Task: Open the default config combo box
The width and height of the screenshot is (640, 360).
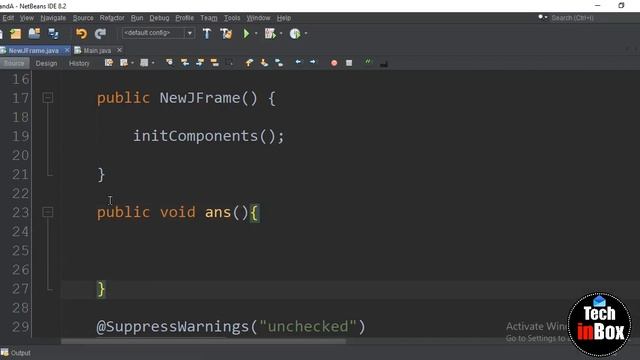Action: click(x=158, y=33)
